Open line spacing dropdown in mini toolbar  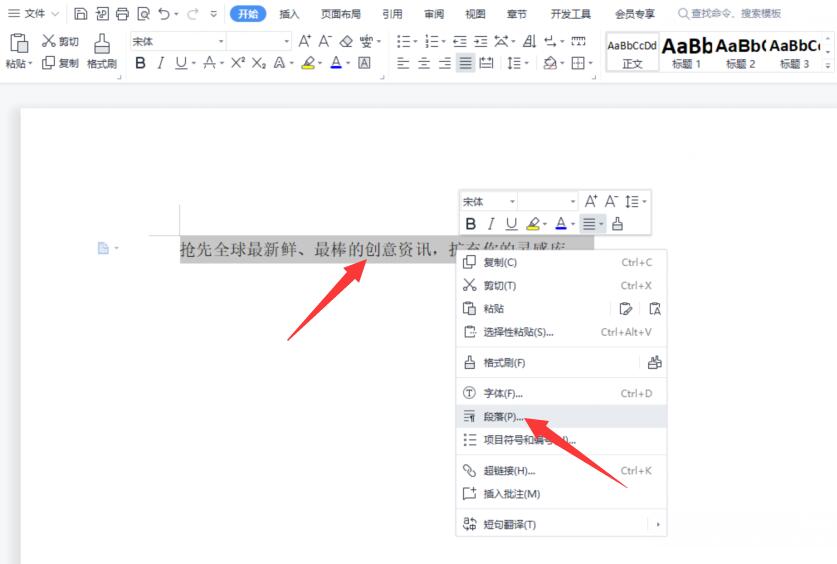[x=636, y=202]
